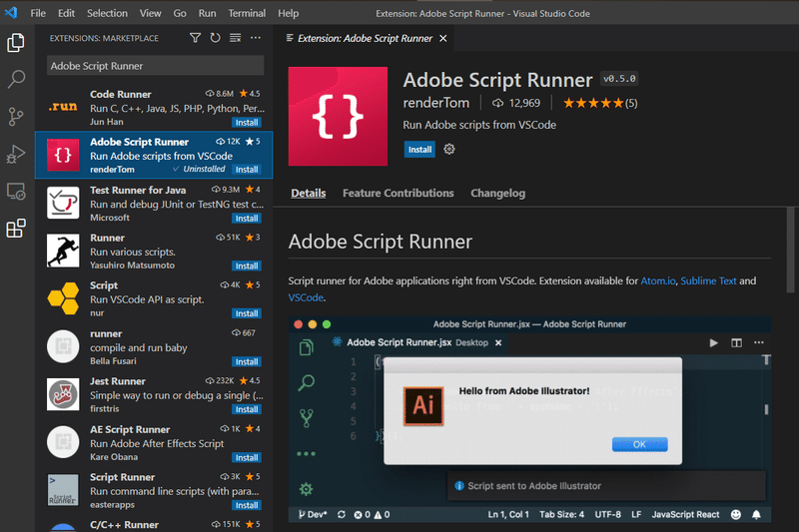The image size is (799, 532).
Task: Click the Script extension hexagon icon
Action: (63, 298)
